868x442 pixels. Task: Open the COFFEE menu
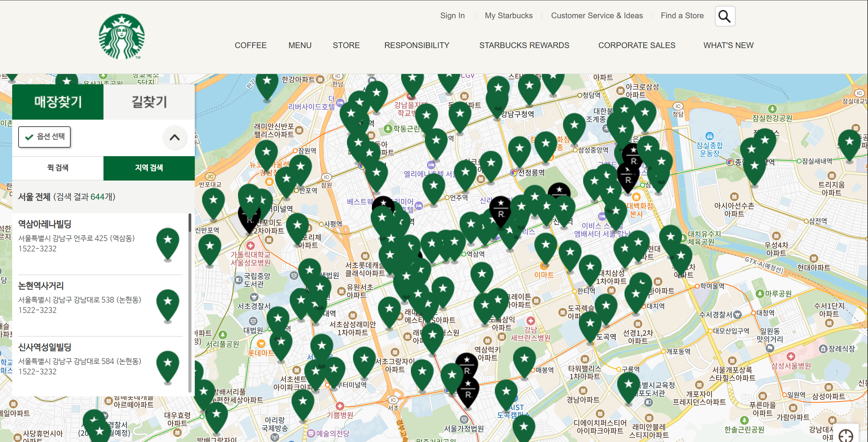tap(251, 46)
